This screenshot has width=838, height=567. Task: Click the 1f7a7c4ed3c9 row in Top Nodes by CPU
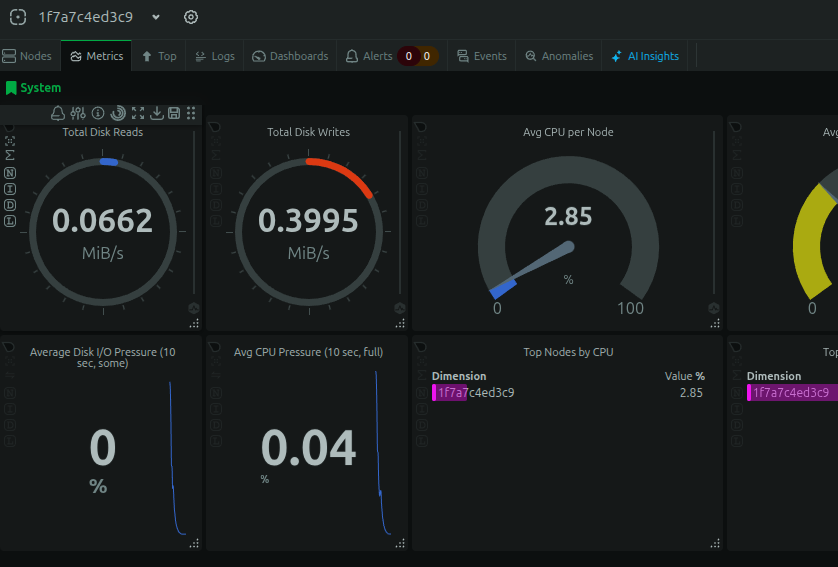(x=569, y=393)
